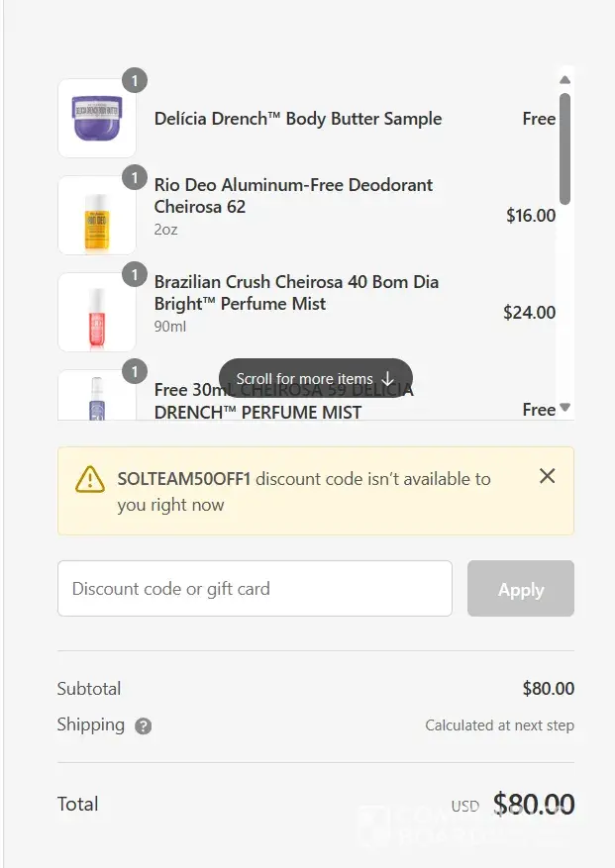This screenshot has height=868, width=615.
Task: Click the Delícia Drench Body Butter Sample name
Action: [298, 119]
